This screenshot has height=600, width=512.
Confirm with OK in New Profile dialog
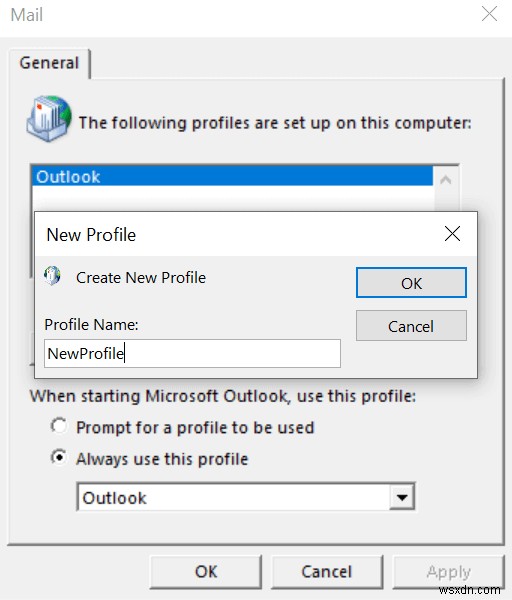(411, 283)
